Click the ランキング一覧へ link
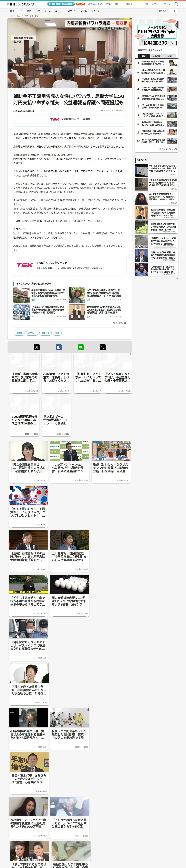The image size is (186, 868). coord(165,149)
